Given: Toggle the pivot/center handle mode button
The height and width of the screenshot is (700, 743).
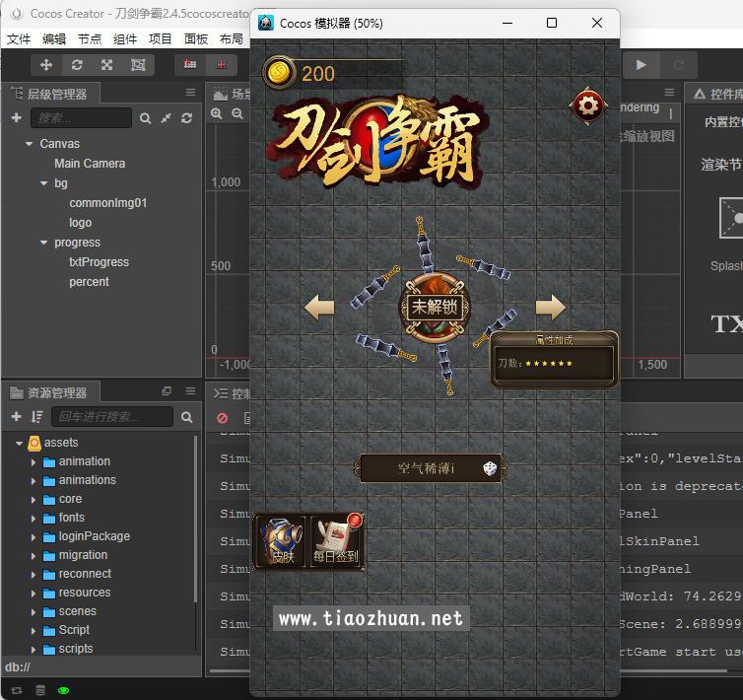Looking at the screenshot, I should pyautogui.click(x=190, y=64).
